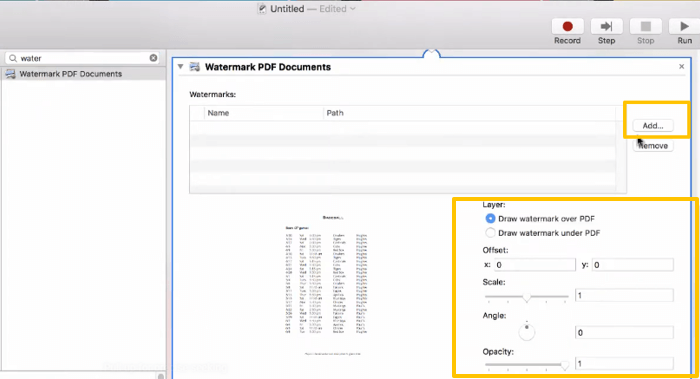Run the Automator workflow
Image resolution: width=700 pixels, height=379 pixels.
684,27
